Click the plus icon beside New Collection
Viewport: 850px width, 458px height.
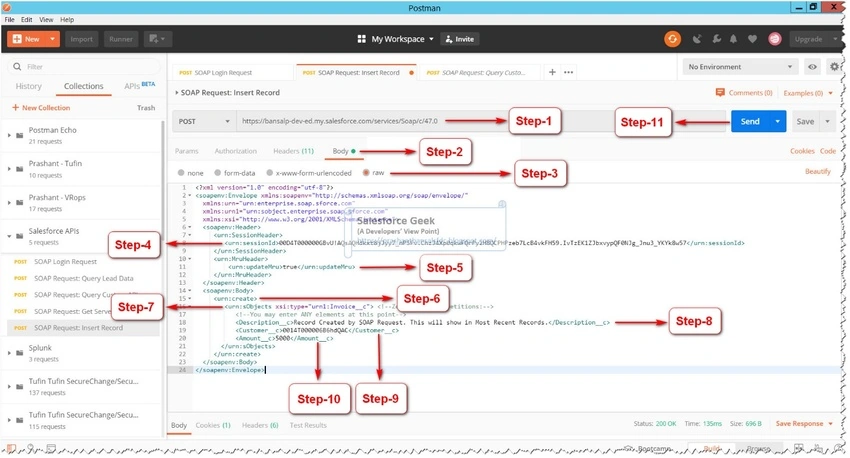tap(15, 107)
